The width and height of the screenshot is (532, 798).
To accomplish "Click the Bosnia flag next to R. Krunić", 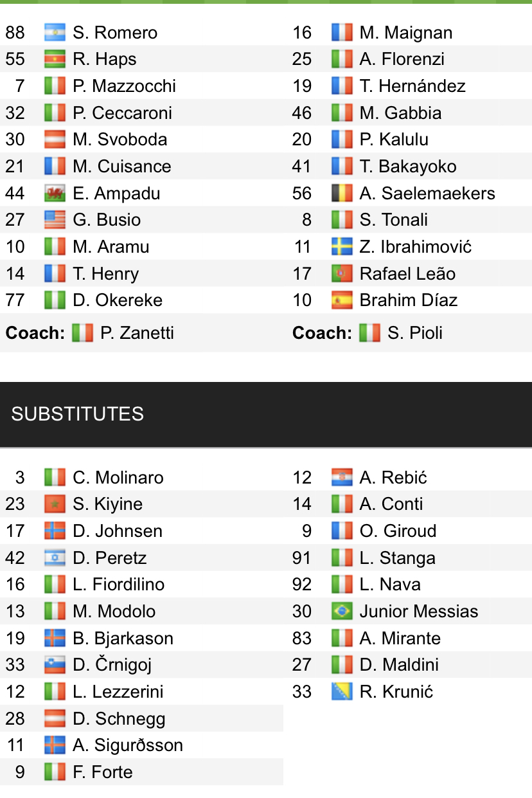I will (342, 691).
